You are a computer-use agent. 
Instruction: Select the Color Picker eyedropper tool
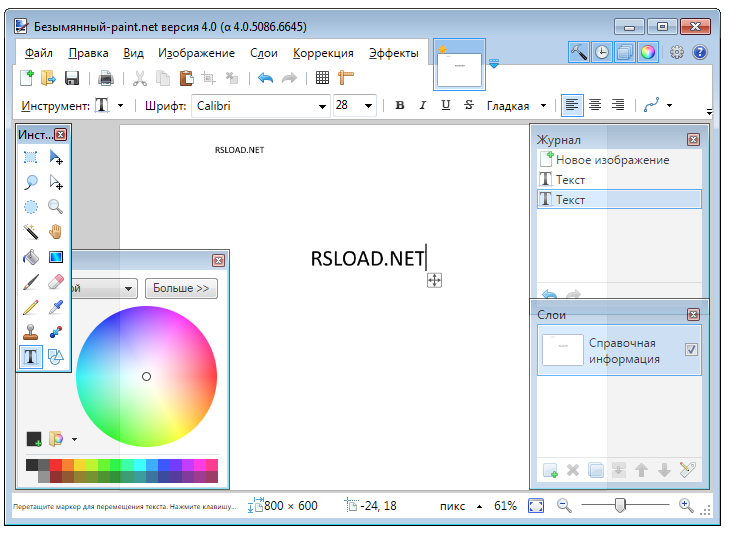[56, 307]
